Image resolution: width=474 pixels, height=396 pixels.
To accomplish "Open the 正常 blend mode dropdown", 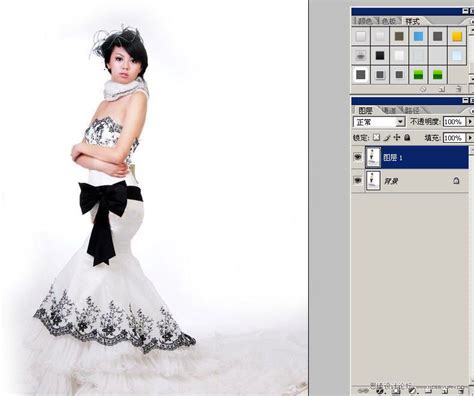I will tap(379, 122).
